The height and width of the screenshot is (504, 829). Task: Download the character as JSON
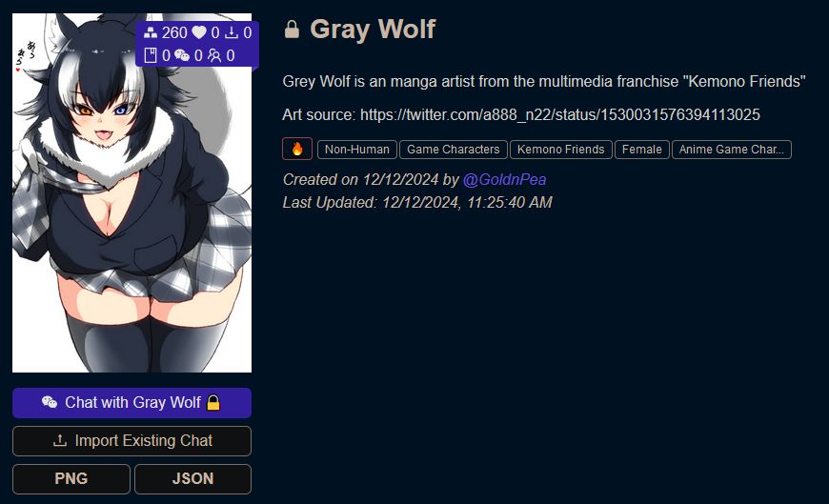tap(193, 479)
